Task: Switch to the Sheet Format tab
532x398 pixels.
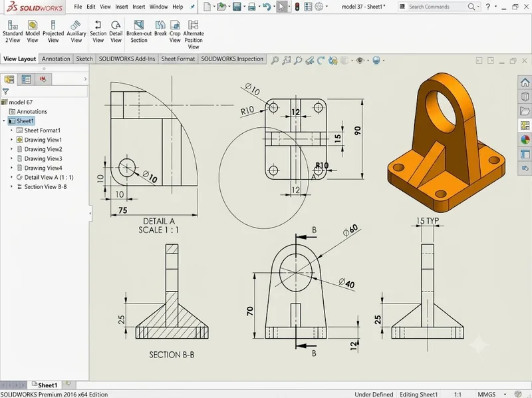Action: [x=178, y=59]
